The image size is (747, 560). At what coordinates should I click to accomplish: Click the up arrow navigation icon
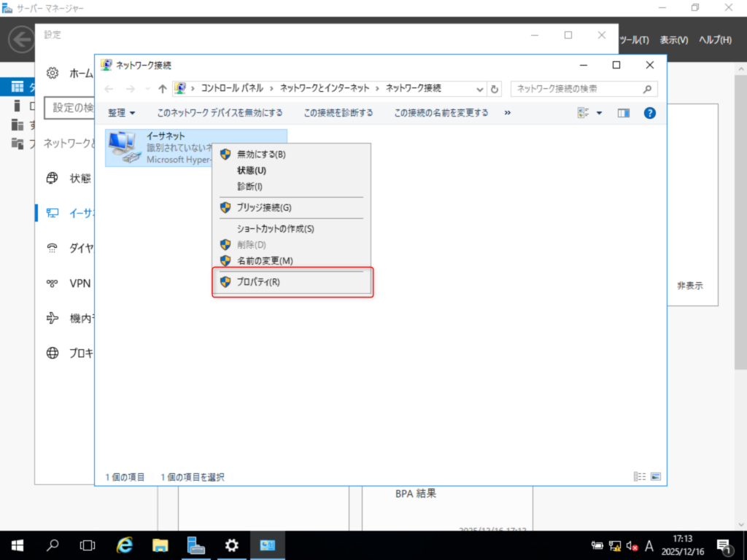click(163, 89)
